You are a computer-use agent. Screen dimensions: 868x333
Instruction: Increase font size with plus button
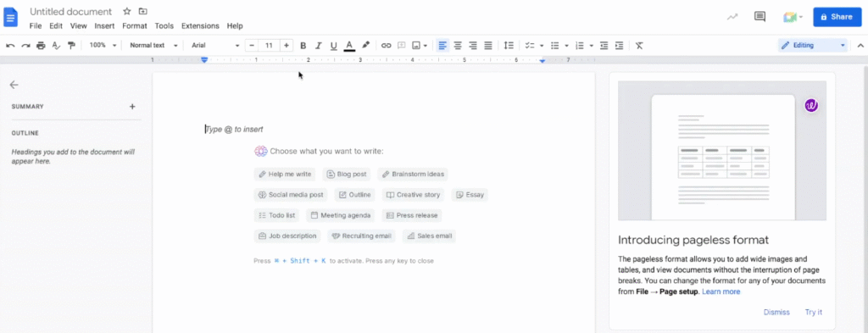coord(287,46)
